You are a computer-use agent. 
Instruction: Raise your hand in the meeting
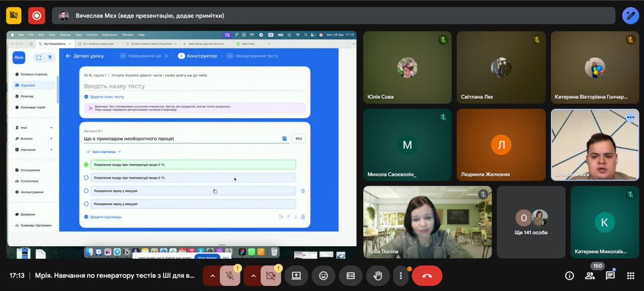coord(377,276)
